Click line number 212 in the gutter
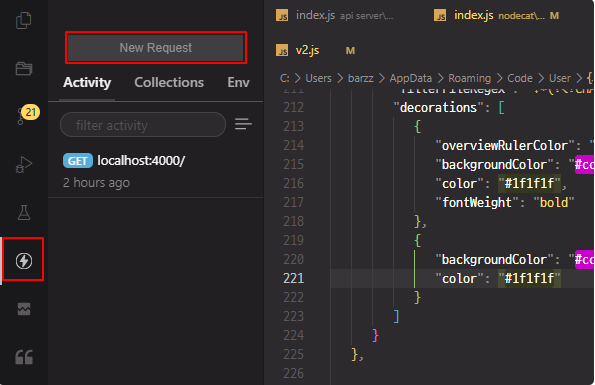595x385 pixels. (x=293, y=107)
